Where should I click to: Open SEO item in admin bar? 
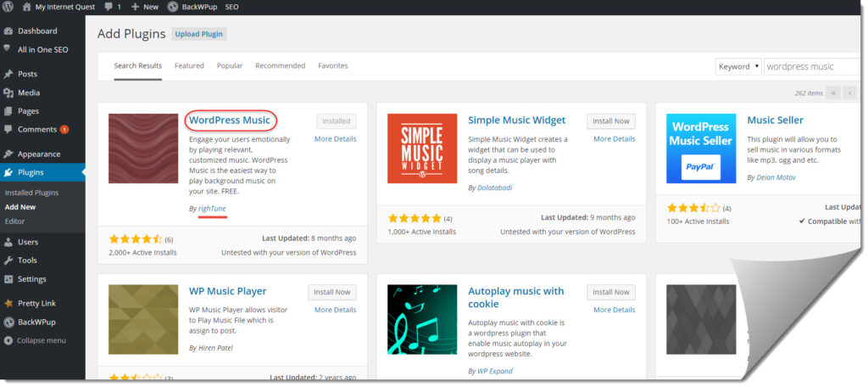pos(232,7)
